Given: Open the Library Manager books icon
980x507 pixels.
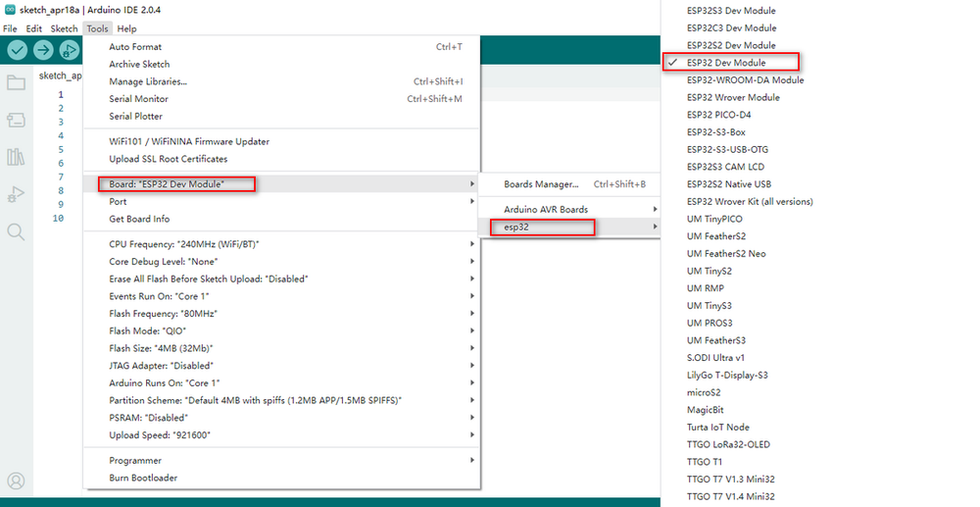Looking at the screenshot, I should 17,157.
